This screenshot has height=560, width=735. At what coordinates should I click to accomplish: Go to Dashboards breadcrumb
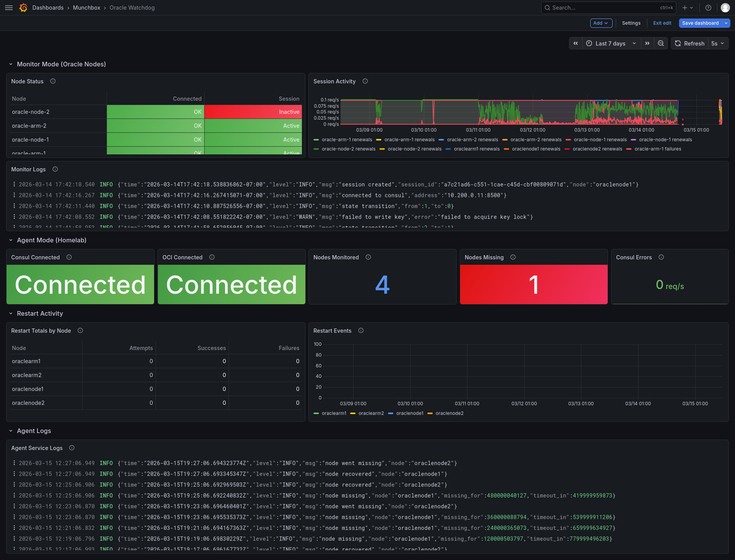pos(48,8)
